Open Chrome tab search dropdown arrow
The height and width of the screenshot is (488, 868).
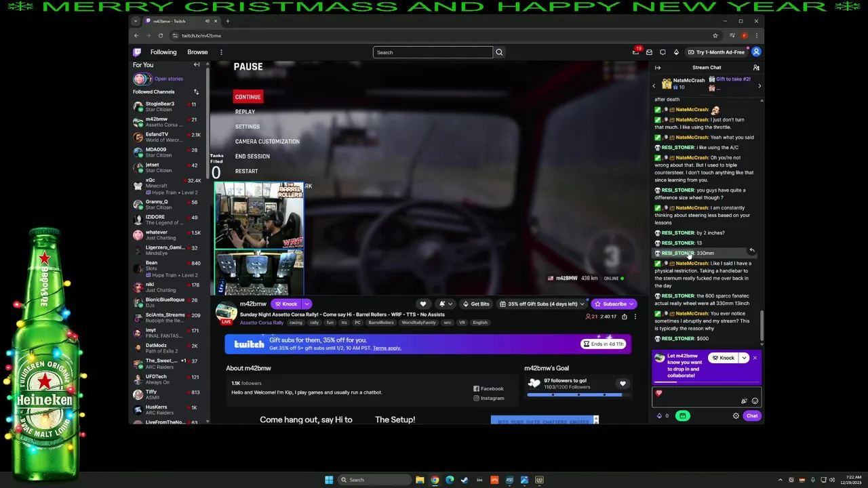(x=135, y=21)
